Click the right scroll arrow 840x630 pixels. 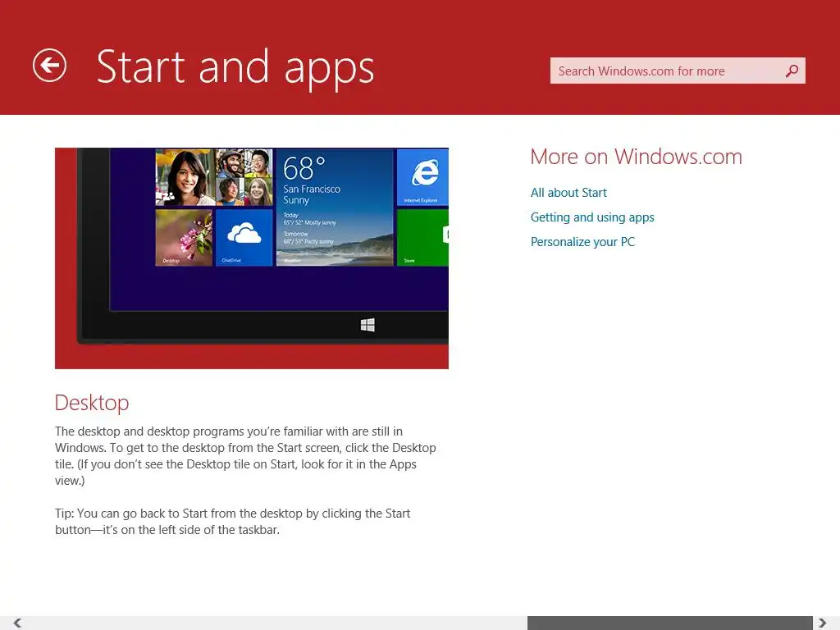(x=822, y=623)
